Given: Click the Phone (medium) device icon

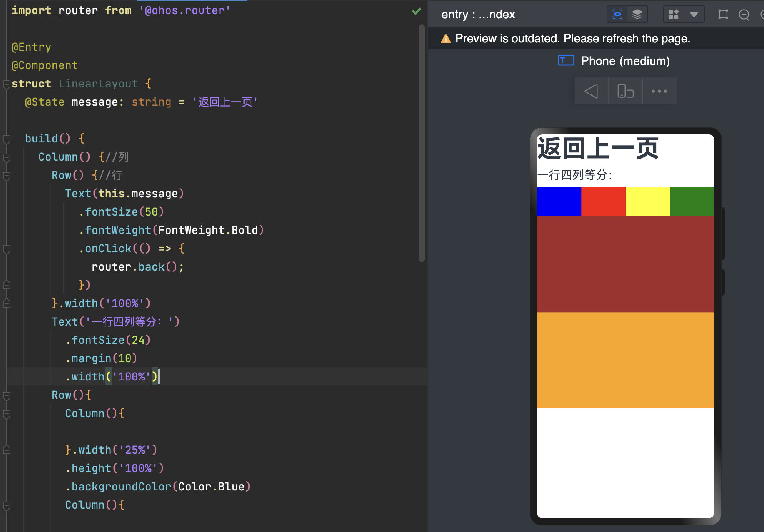Looking at the screenshot, I should tap(566, 61).
